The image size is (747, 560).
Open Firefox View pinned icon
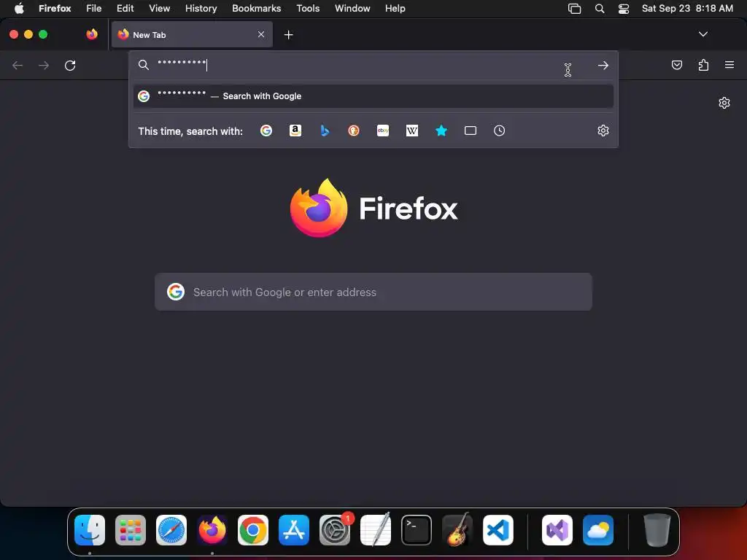[92, 34]
